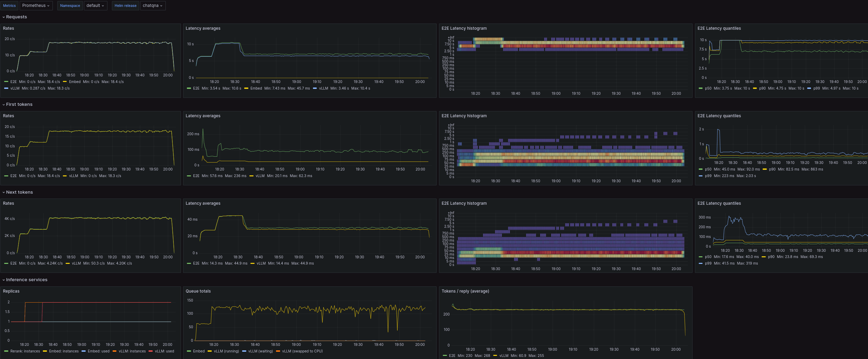Viewport: 868px width, 359px height.
Task: Open E2E Latency histogram title in Next tokens row
Action: pyautogui.click(x=464, y=203)
